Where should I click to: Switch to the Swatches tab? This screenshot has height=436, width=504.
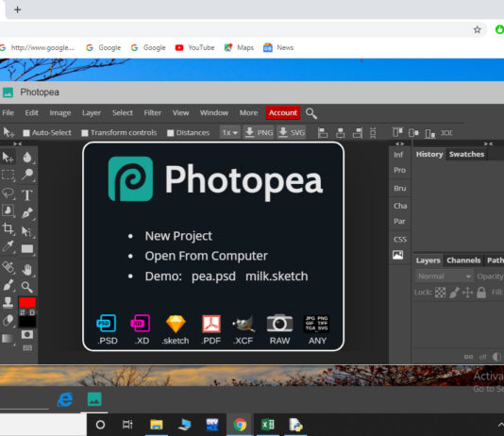pos(466,154)
